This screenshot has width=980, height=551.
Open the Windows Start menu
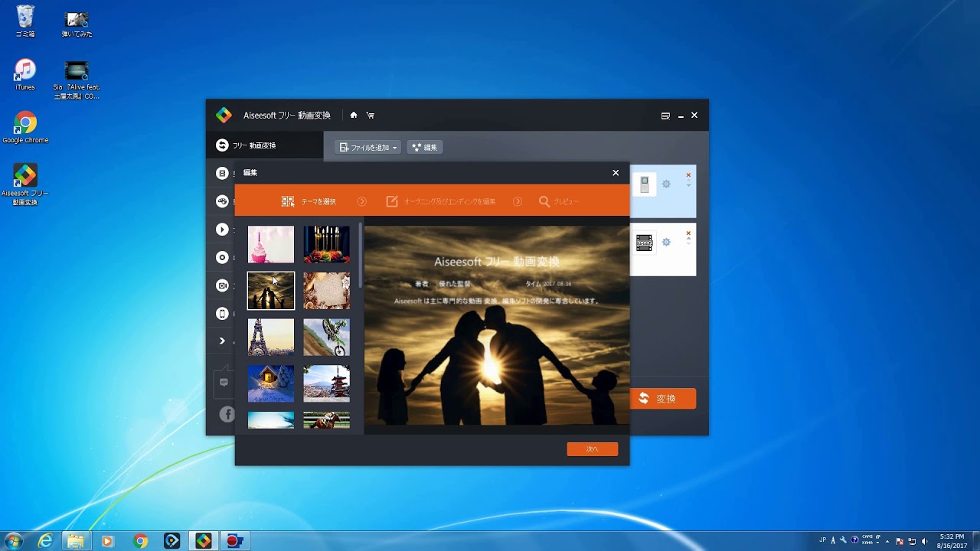point(13,541)
